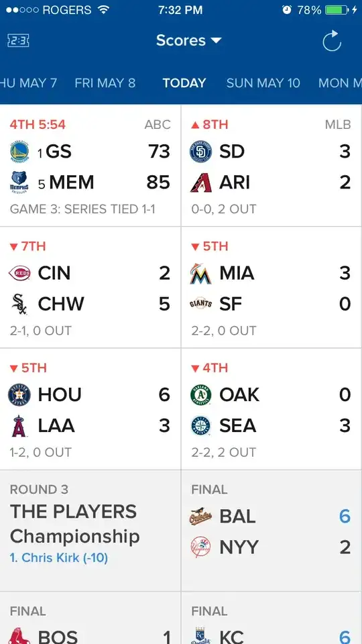Open the Scores dropdown menu

click(x=189, y=40)
